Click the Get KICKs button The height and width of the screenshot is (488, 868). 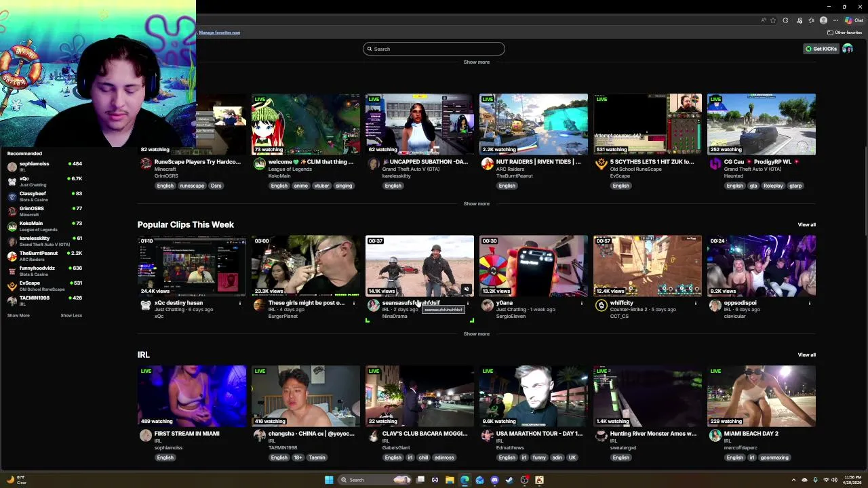821,49
